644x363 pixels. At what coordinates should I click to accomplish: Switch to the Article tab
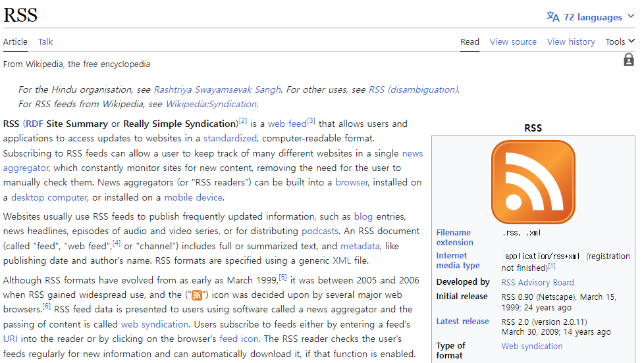[15, 42]
